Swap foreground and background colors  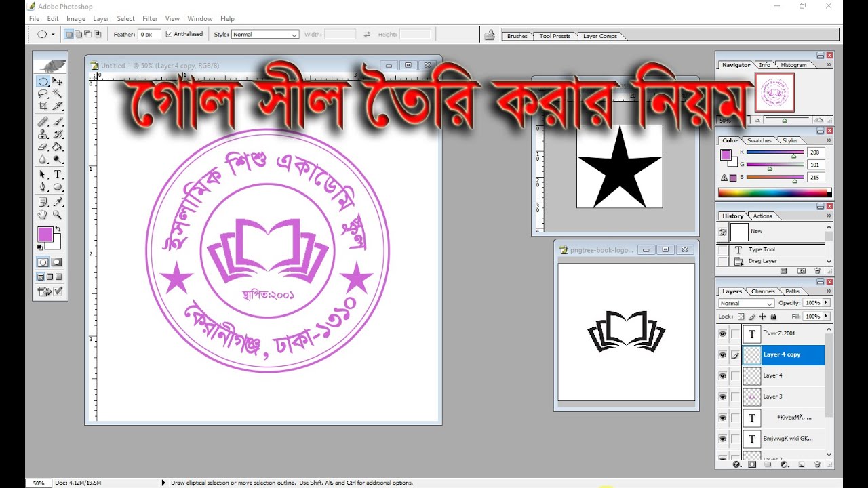[x=58, y=230]
